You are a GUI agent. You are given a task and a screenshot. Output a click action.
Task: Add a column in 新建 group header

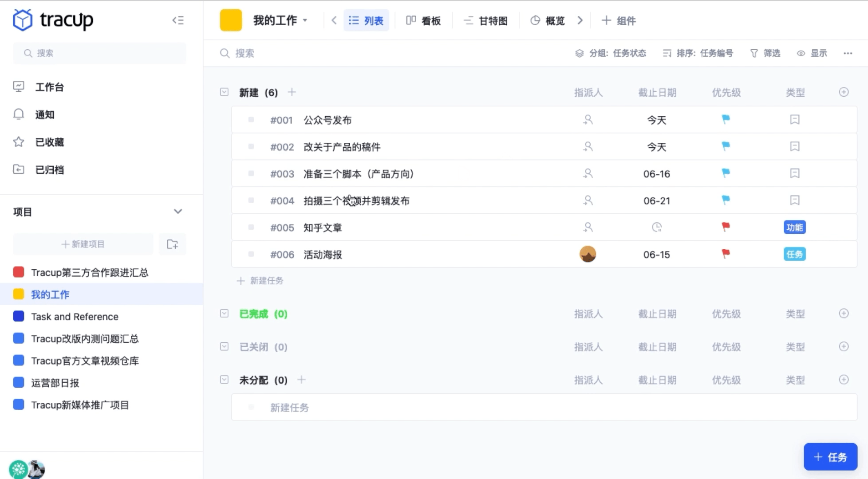click(844, 92)
